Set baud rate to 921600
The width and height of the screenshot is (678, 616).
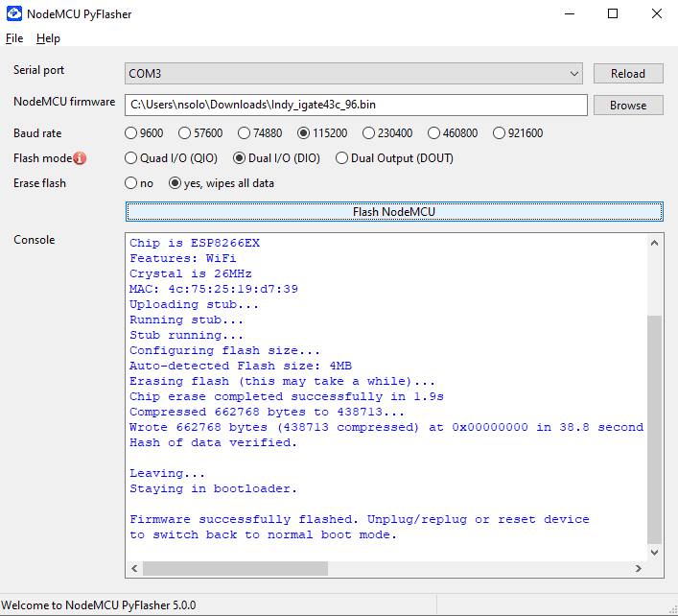[x=500, y=133]
